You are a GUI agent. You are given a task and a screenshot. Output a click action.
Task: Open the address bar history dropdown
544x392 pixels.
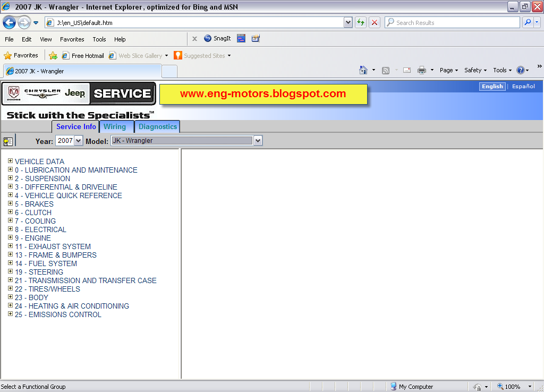(348, 22)
